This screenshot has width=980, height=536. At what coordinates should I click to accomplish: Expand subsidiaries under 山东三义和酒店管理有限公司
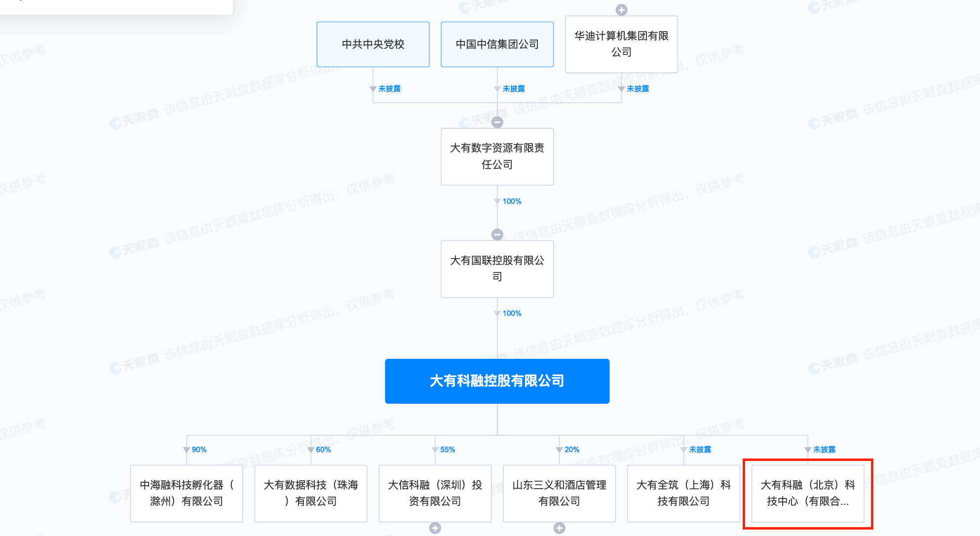point(559,528)
